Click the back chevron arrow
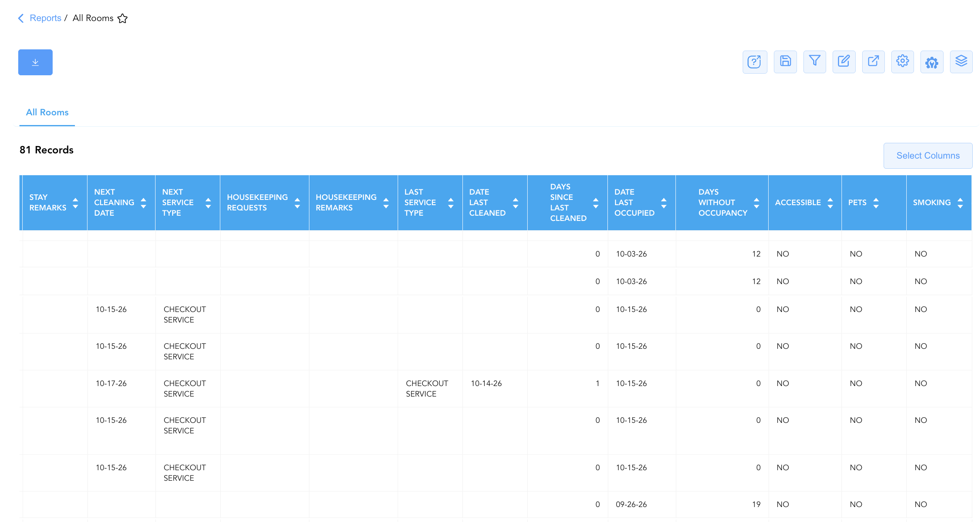This screenshot has width=980, height=522. tap(21, 18)
